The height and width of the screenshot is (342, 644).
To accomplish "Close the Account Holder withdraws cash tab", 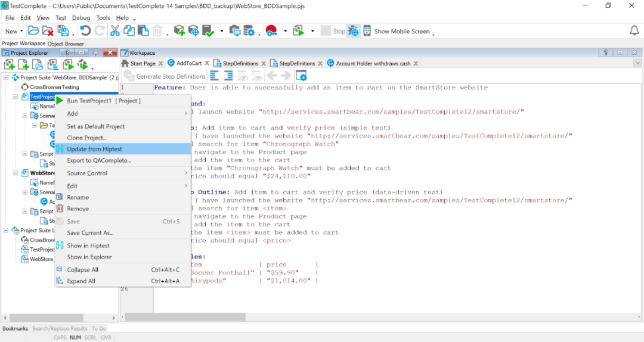I will pyautogui.click(x=416, y=63).
